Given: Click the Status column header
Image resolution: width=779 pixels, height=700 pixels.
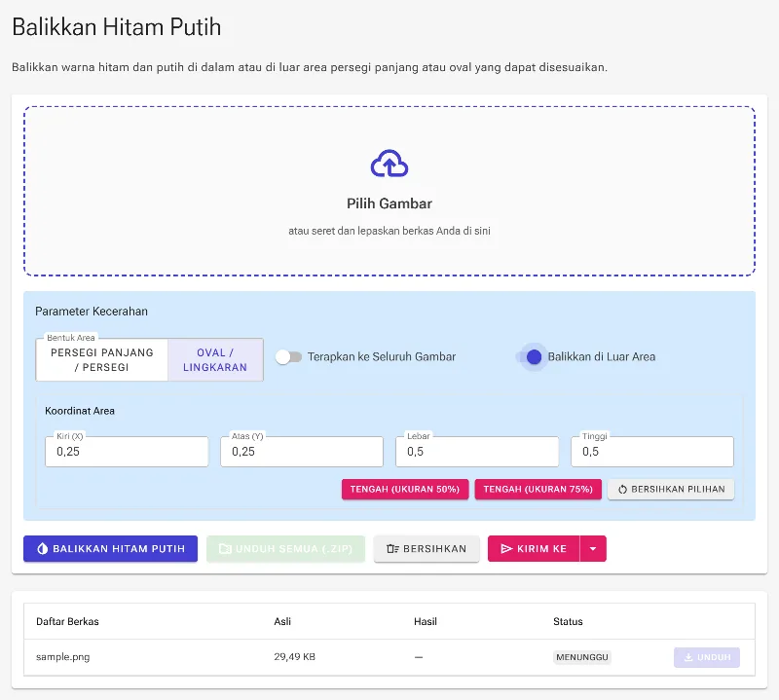Looking at the screenshot, I should pos(568,621).
